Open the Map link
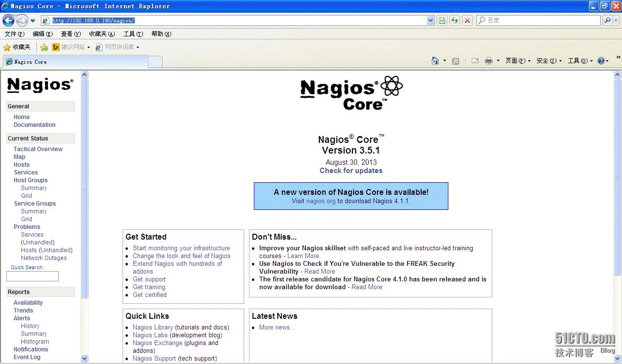The image size is (622, 364). [x=19, y=157]
